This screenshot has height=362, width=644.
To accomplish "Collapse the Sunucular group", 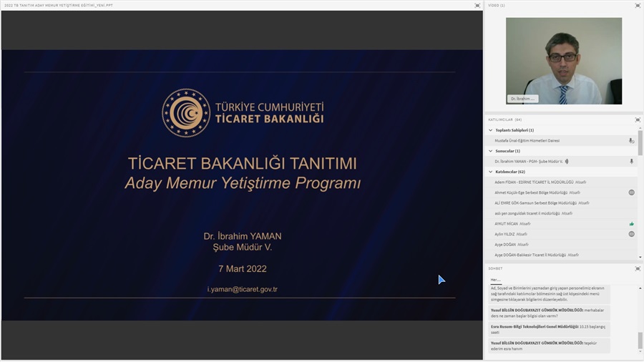I will (x=491, y=151).
